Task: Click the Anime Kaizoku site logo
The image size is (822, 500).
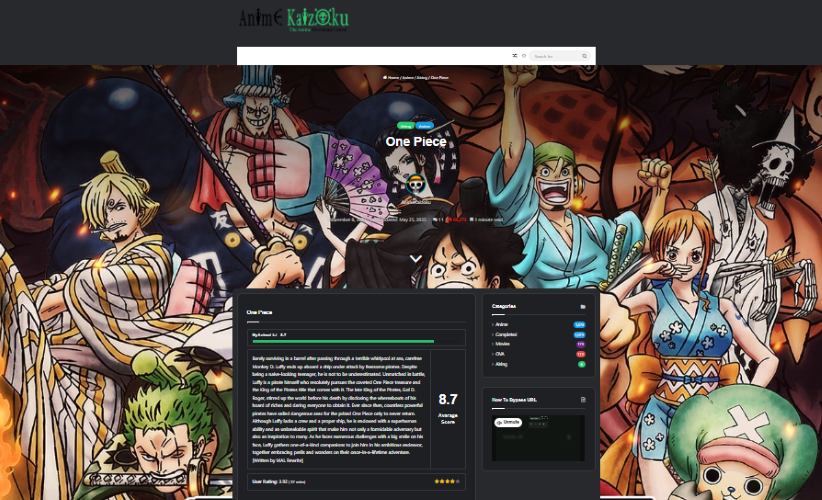Action: 294,20
